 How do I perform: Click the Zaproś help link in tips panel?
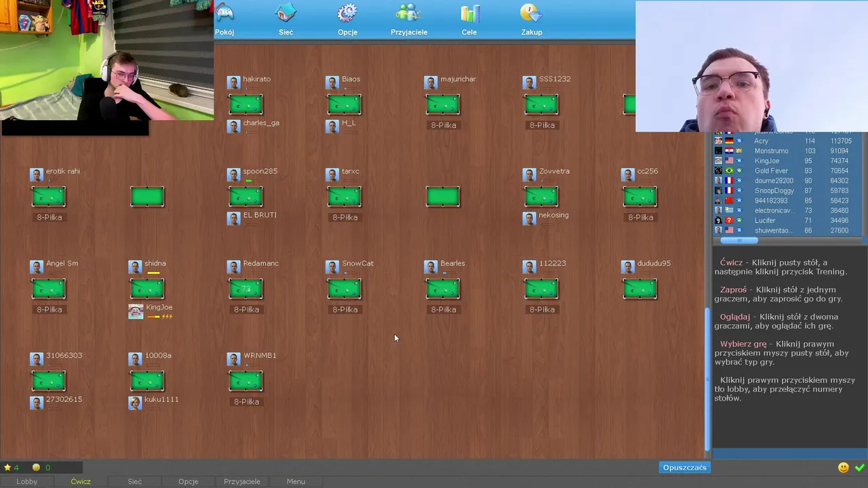(x=734, y=290)
